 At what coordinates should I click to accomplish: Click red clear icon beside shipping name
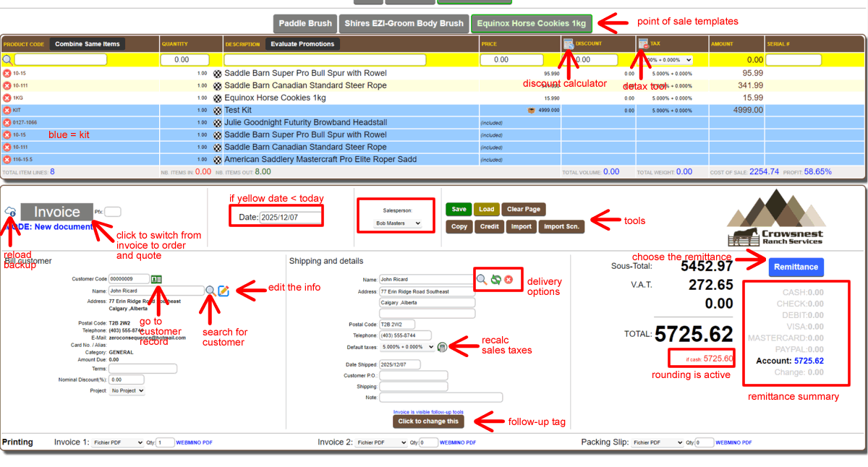[509, 279]
